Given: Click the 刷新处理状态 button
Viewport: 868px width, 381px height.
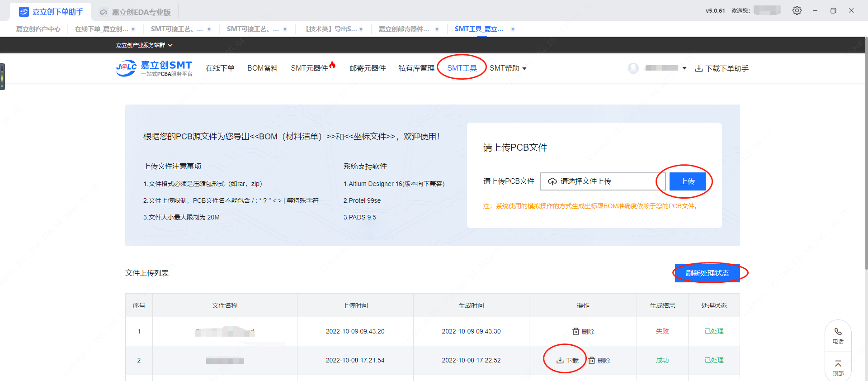Looking at the screenshot, I should (707, 273).
